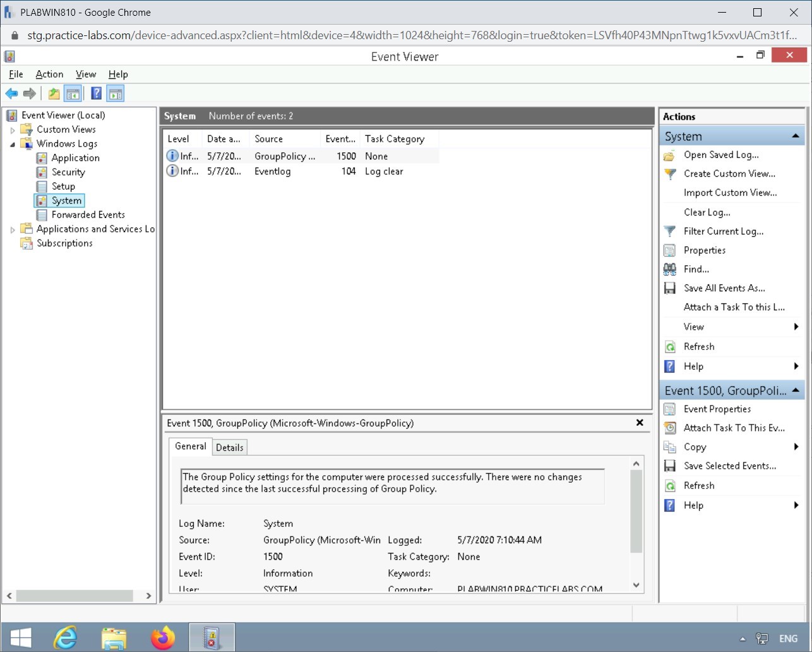Toggle the Show/Hide Console Tree toolbar icon
This screenshot has height=652, width=812.
click(x=73, y=93)
